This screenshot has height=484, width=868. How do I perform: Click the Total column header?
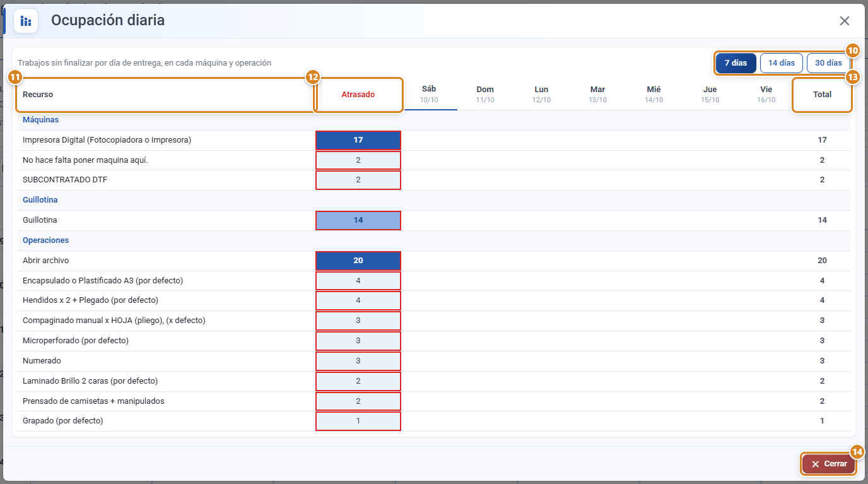pos(822,95)
